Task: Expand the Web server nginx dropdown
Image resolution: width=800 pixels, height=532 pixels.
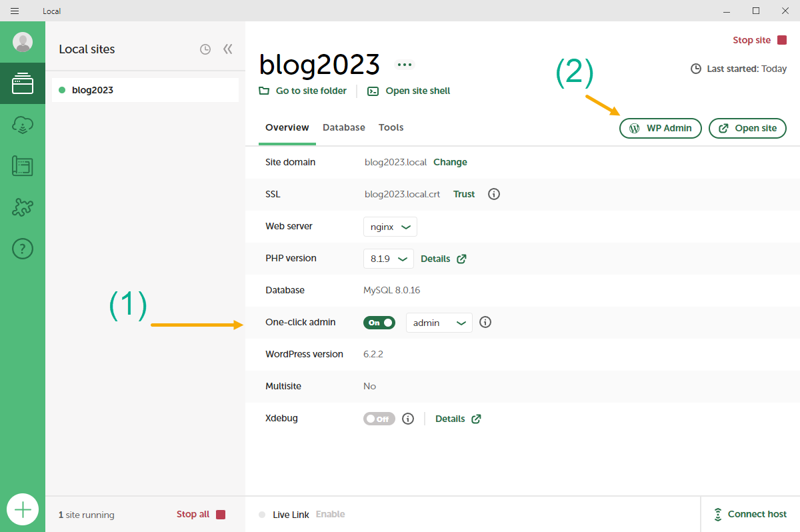Action: click(390, 227)
